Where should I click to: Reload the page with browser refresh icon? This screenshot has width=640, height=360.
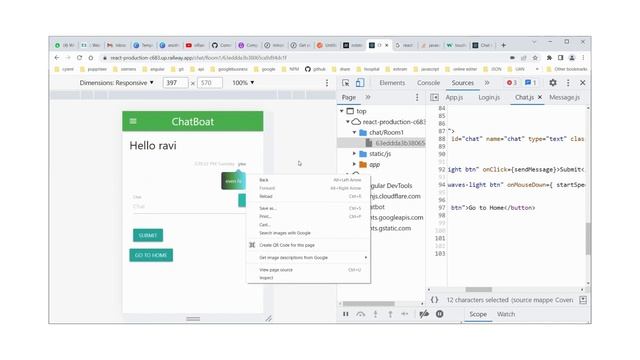[80, 58]
